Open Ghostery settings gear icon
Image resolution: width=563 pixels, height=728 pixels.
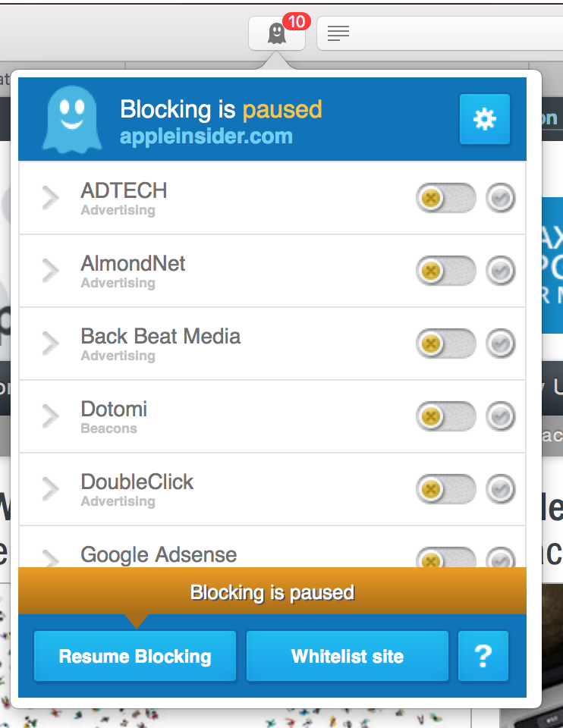click(484, 119)
